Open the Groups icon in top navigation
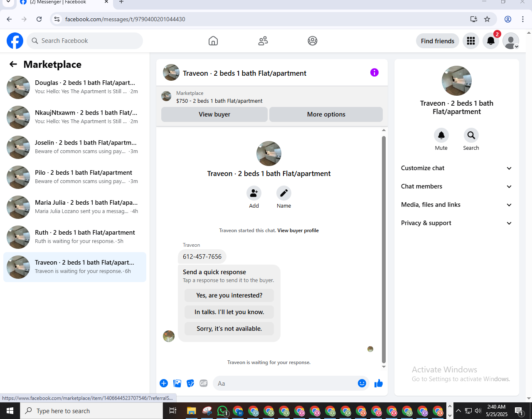532x419 pixels. tap(313, 41)
